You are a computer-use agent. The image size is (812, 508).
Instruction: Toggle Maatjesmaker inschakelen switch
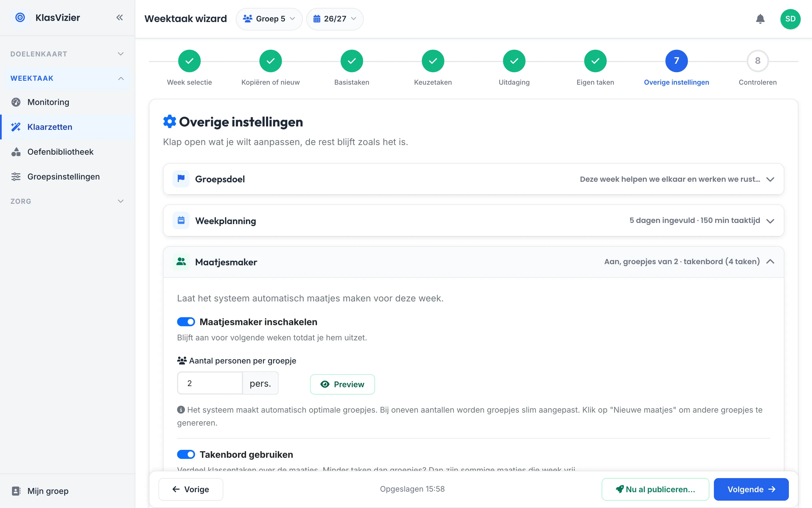(x=186, y=322)
